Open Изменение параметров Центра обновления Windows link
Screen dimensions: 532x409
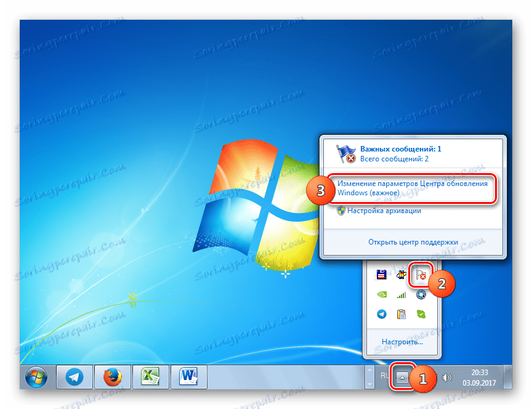point(412,188)
